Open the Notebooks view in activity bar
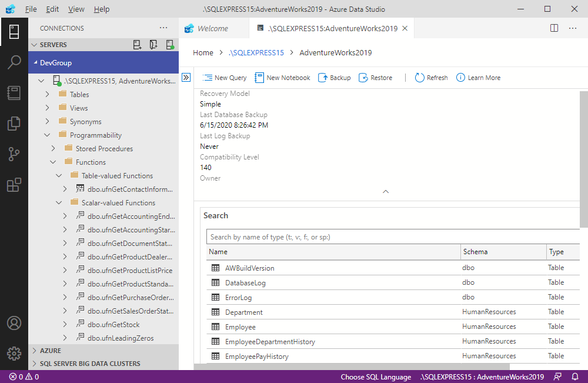 click(14, 92)
